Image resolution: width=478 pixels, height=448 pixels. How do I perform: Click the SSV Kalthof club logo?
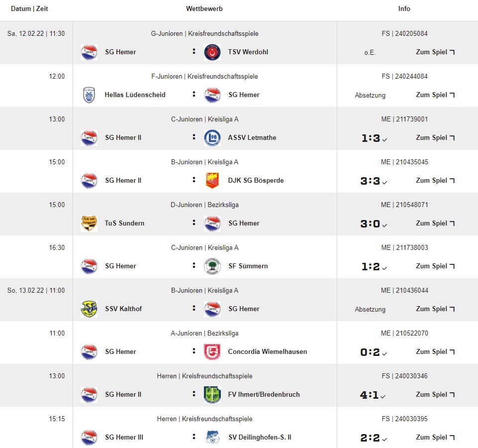(x=89, y=309)
